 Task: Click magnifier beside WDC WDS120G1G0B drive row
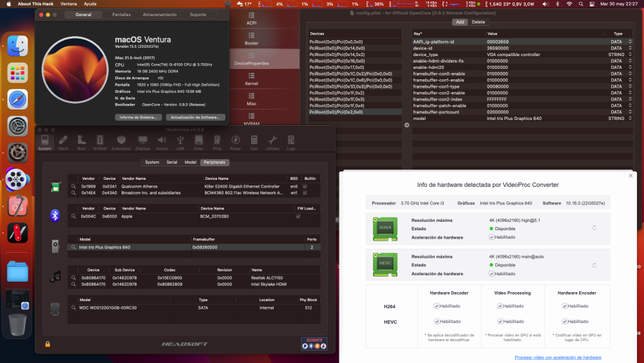[73, 308]
